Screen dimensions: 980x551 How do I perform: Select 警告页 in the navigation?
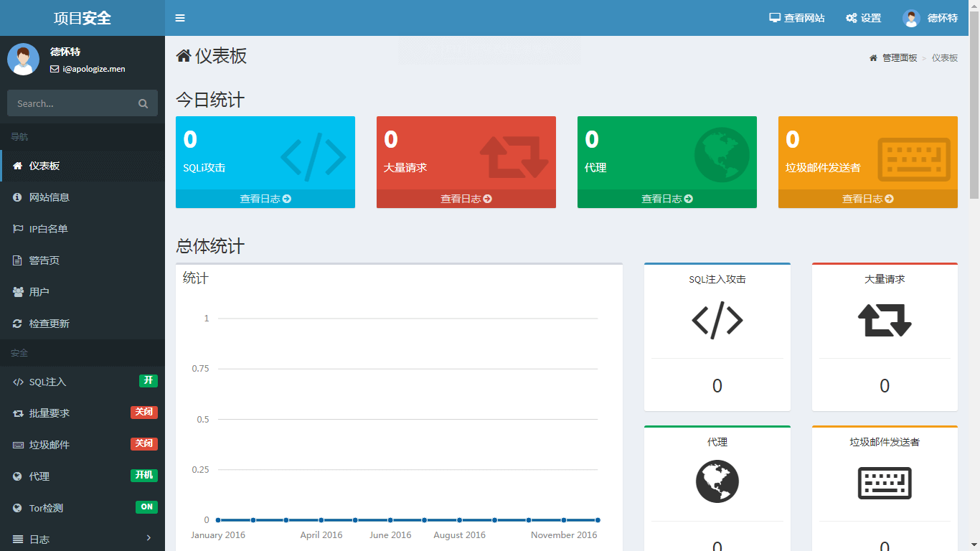tap(83, 260)
